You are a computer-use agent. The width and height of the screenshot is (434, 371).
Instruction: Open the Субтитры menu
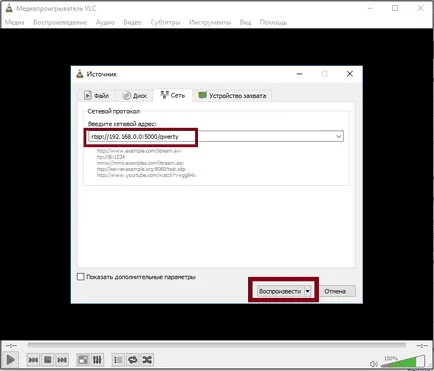165,22
